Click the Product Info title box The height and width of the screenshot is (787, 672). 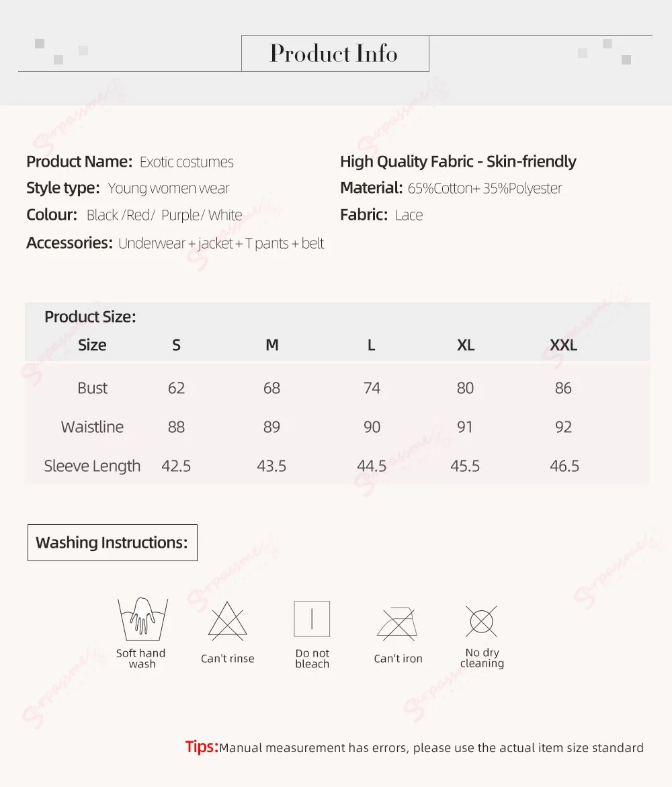[335, 54]
